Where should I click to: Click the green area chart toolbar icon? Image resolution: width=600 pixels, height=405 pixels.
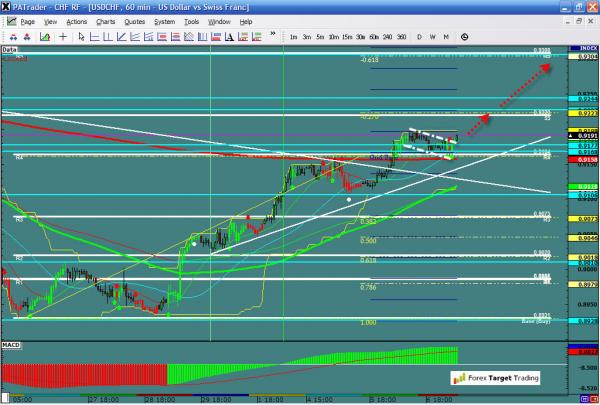(45, 37)
